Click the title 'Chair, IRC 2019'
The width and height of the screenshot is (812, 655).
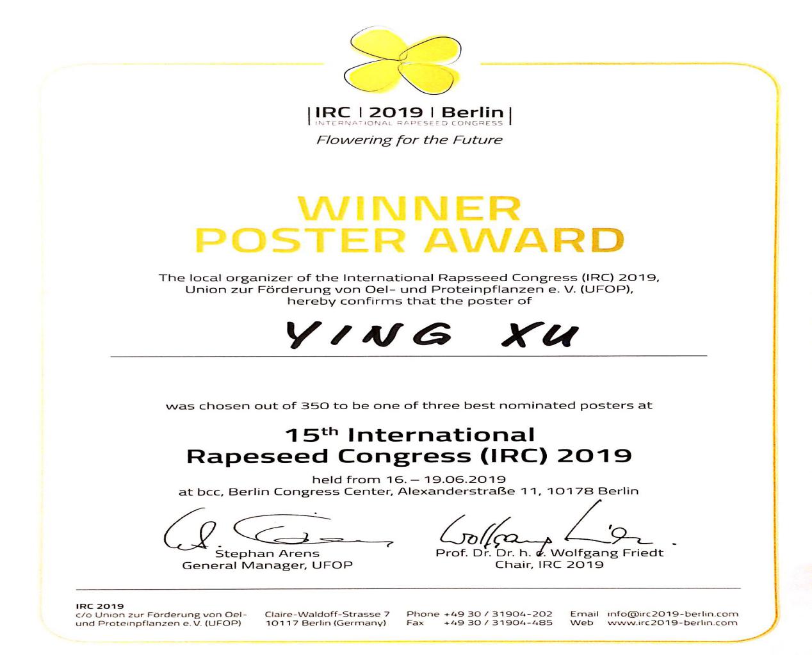point(549,564)
